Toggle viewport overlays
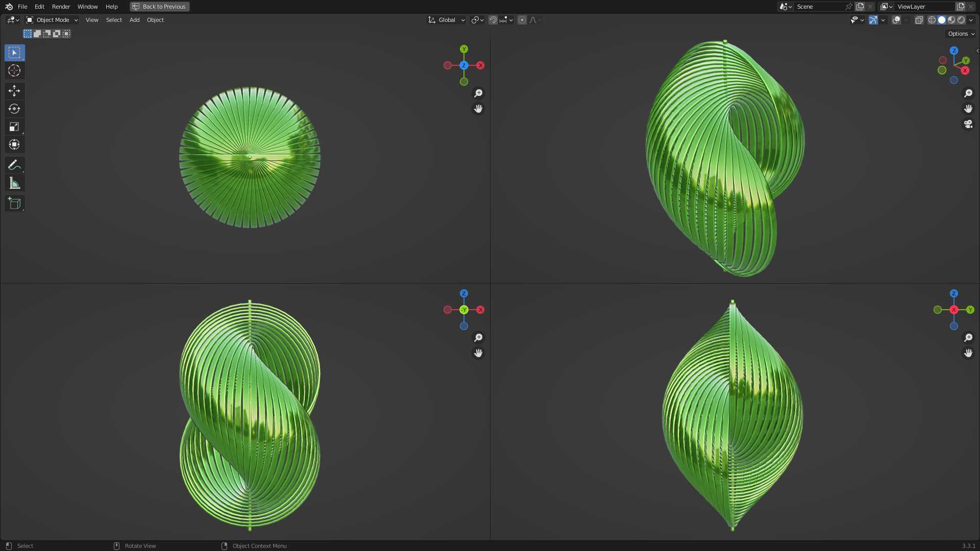The width and height of the screenshot is (980, 551). 896,20
